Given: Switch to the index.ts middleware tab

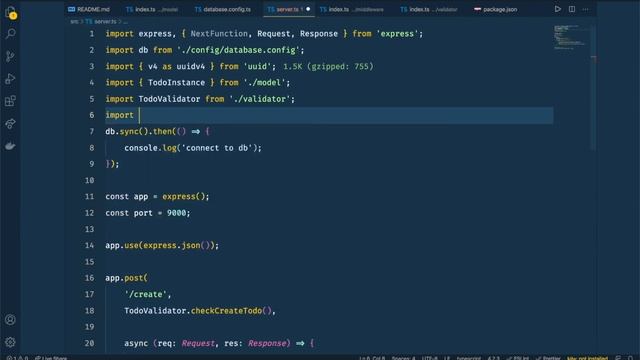Looking at the screenshot, I should point(352,9).
